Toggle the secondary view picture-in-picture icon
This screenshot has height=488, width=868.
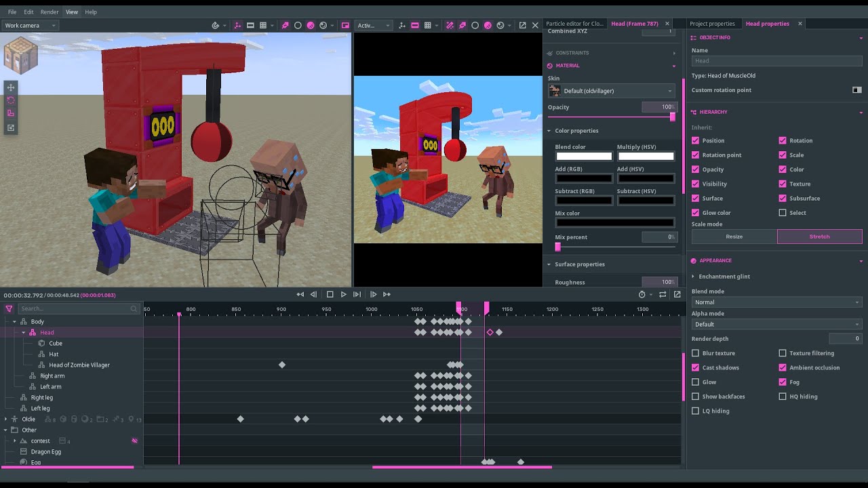[345, 25]
